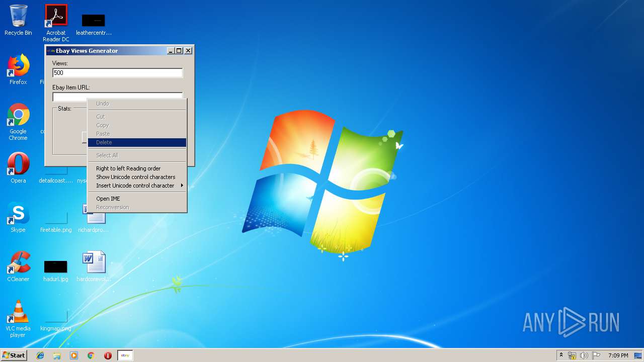Choose Open IME from context menu
This screenshot has width=644, height=362.
137,199
